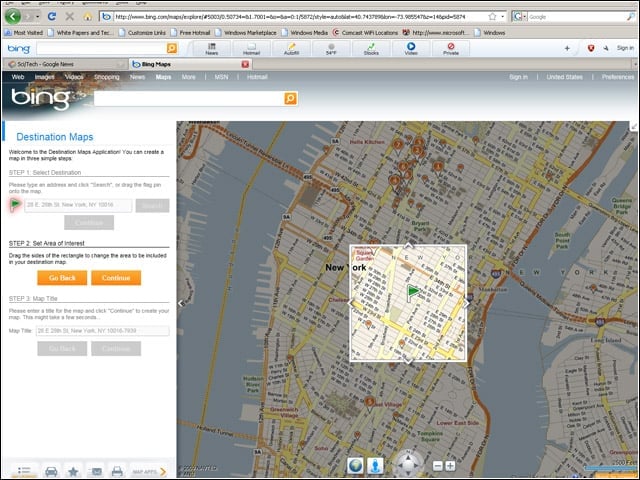The width and height of the screenshot is (640, 480).
Task: Click the green flag pin in Step 1
Action: pos(16,204)
